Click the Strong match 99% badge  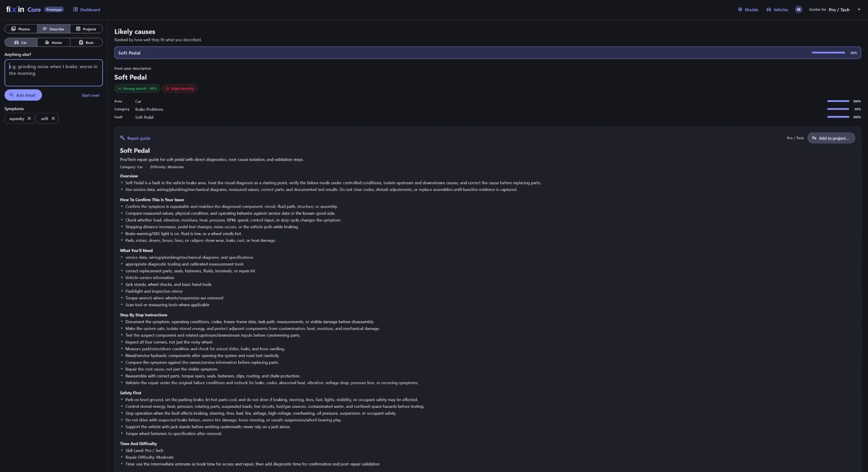click(x=137, y=88)
